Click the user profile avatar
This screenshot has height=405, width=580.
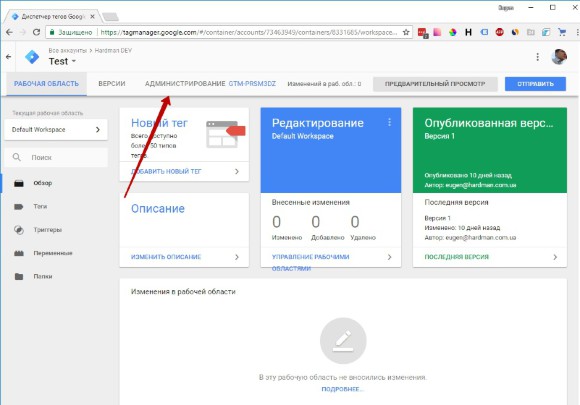click(559, 57)
